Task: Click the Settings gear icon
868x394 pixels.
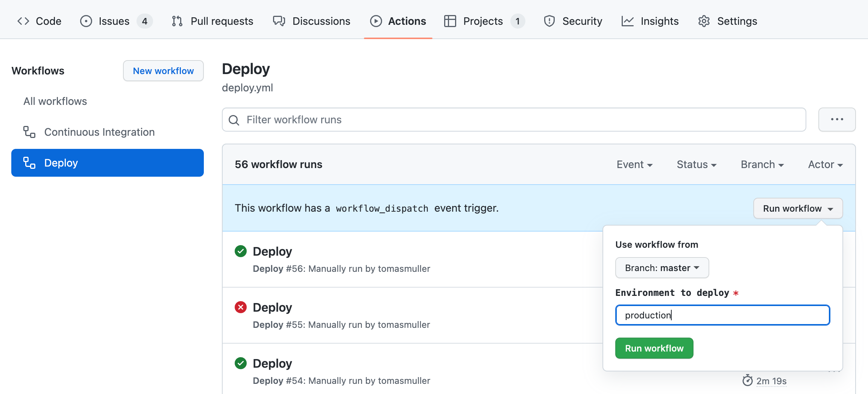Action: pos(704,21)
